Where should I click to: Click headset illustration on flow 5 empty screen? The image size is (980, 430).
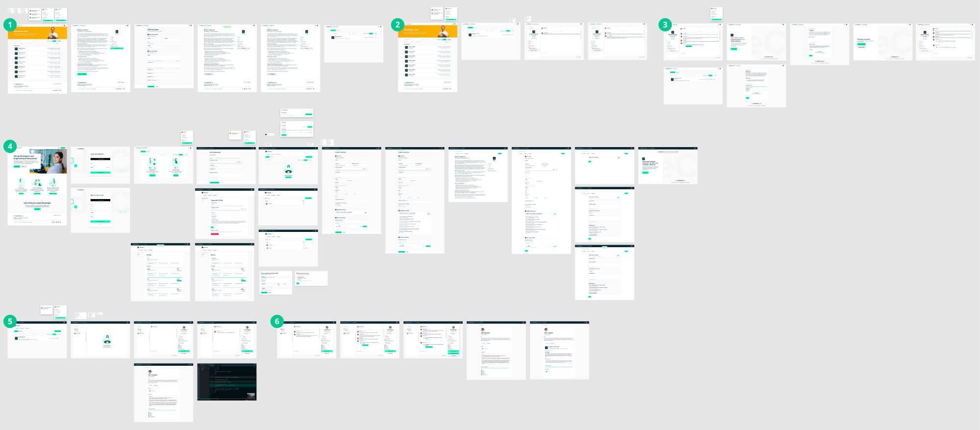coord(107,340)
